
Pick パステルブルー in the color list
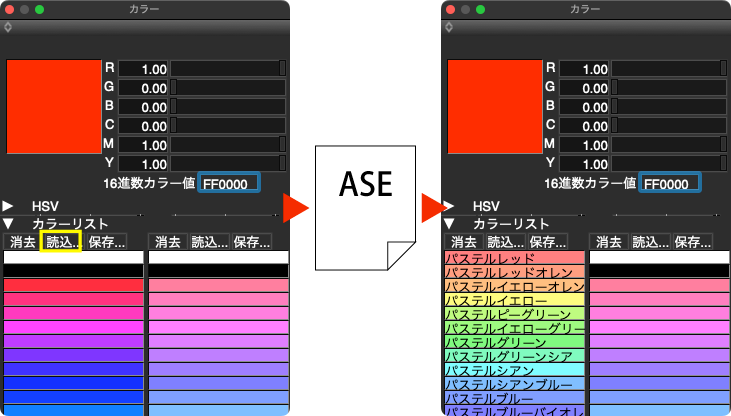point(514,398)
